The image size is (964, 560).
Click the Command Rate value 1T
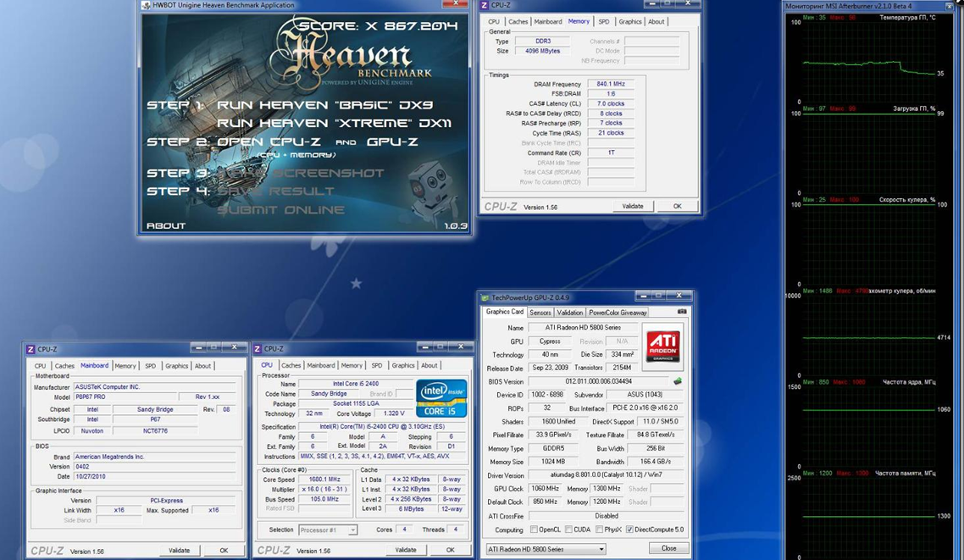pos(611,152)
